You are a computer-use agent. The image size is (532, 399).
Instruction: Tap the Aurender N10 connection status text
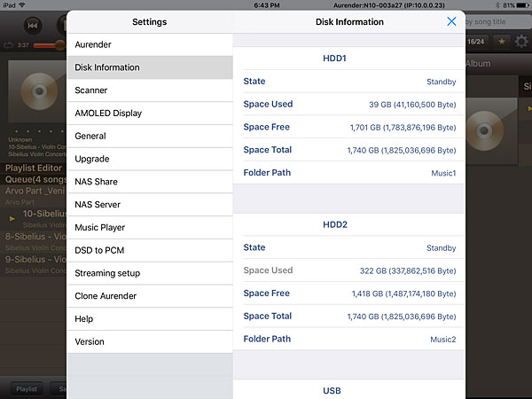click(x=389, y=5)
